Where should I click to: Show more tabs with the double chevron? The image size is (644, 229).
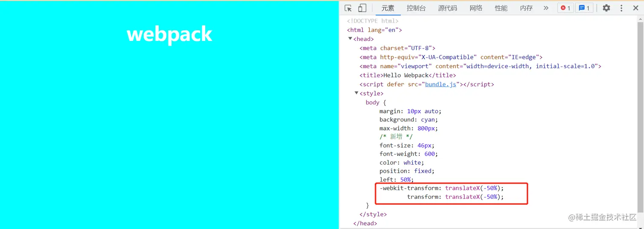pyautogui.click(x=546, y=8)
